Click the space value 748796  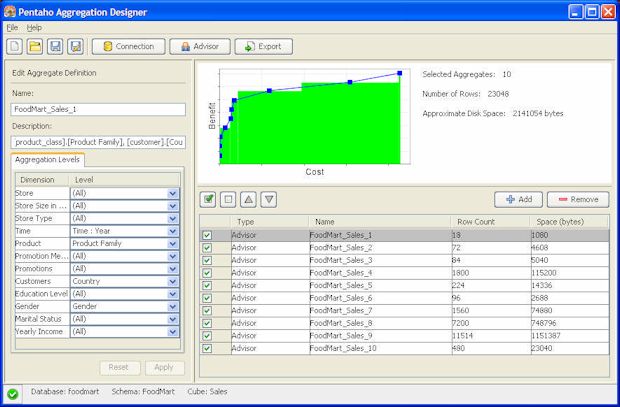click(x=544, y=323)
